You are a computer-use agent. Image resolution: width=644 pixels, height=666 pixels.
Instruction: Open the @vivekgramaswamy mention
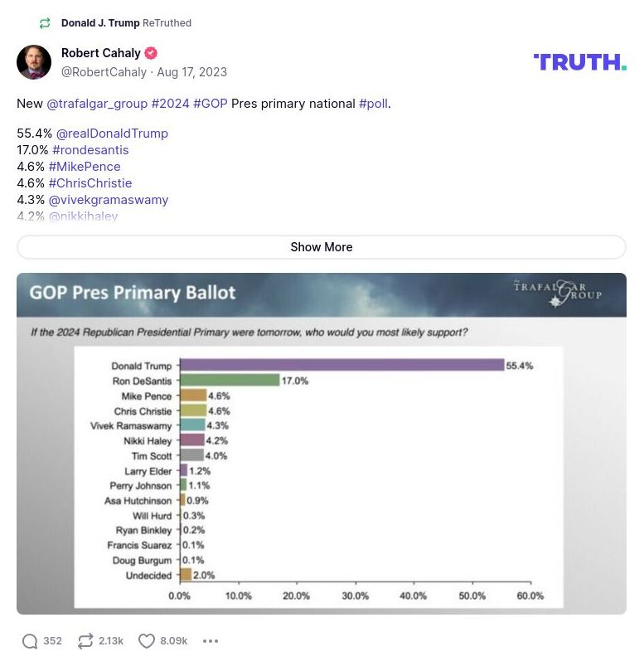tap(109, 200)
